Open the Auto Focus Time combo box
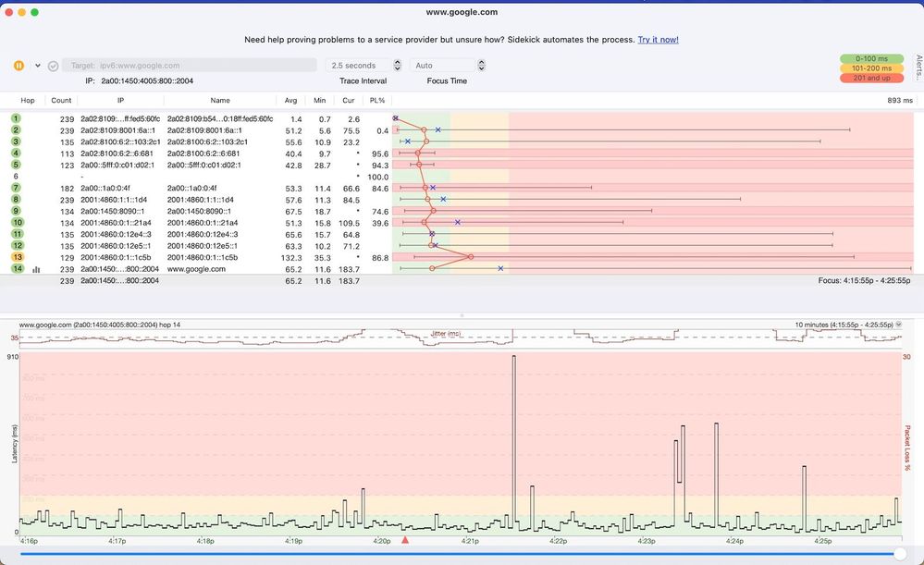This screenshot has width=924, height=565. tap(442, 66)
